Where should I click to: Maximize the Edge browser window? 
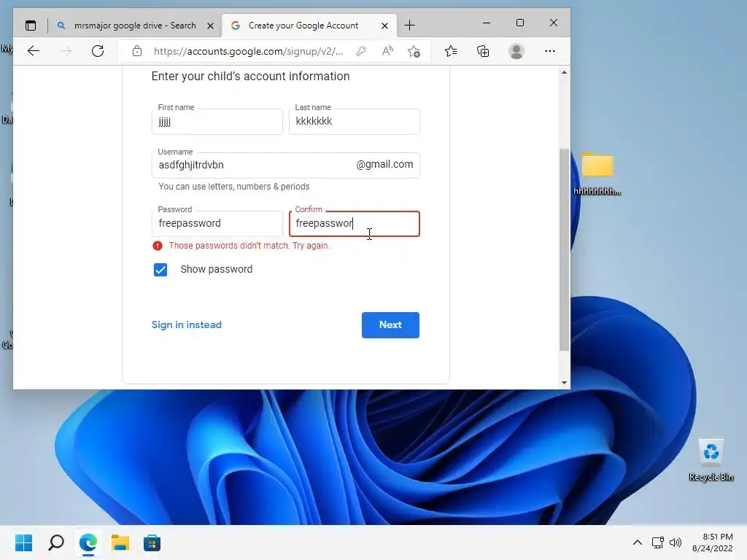pyautogui.click(x=519, y=23)
